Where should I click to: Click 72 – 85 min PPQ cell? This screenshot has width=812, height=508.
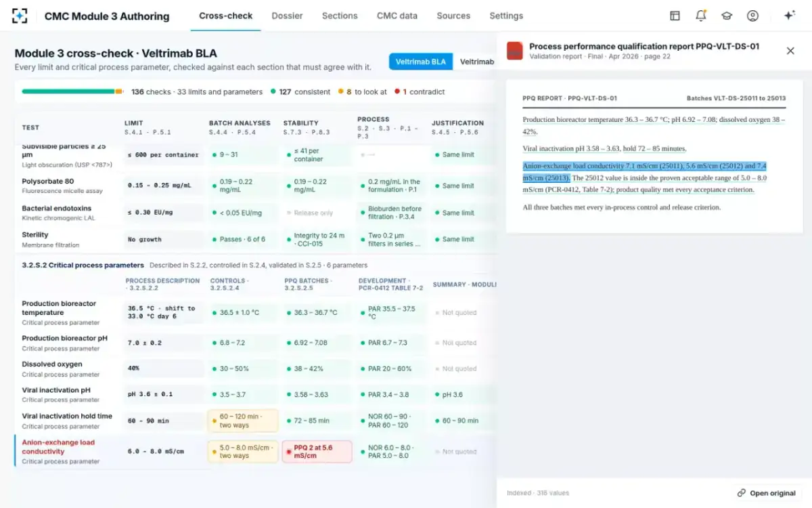(318, 421)
